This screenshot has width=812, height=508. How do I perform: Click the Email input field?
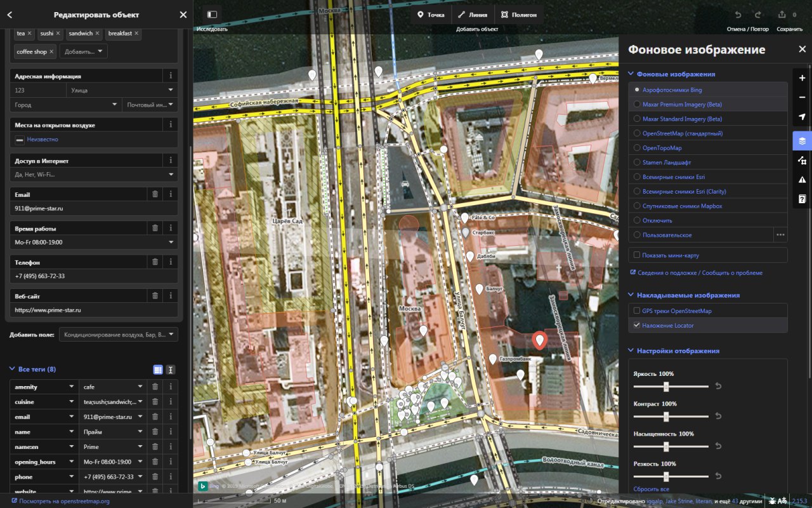(94, 208)
